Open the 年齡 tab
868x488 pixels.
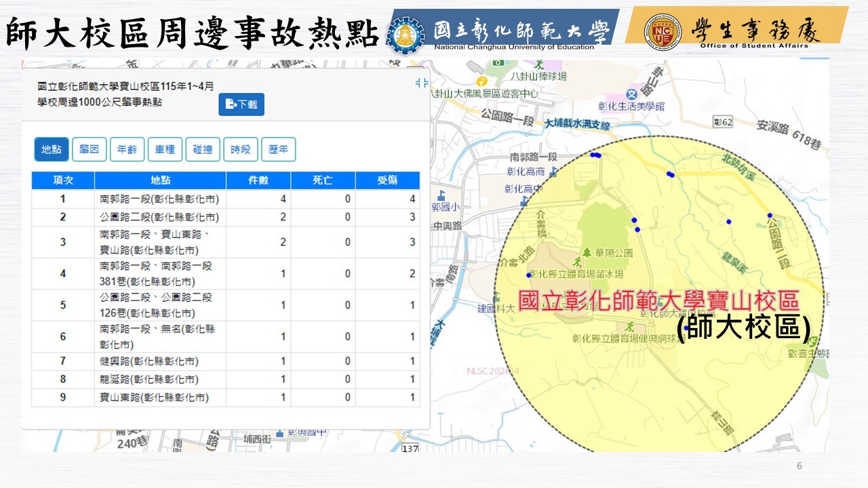127,150
